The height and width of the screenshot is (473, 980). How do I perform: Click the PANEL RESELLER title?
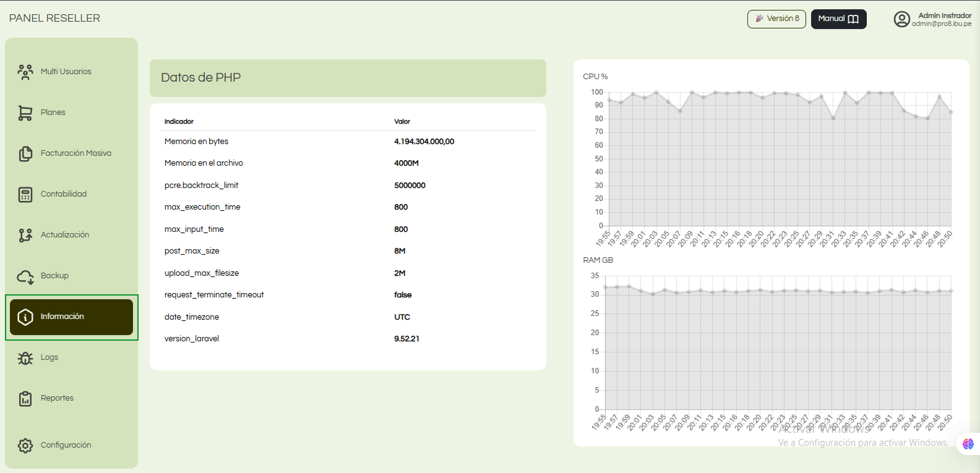click(x=54, y=19)
